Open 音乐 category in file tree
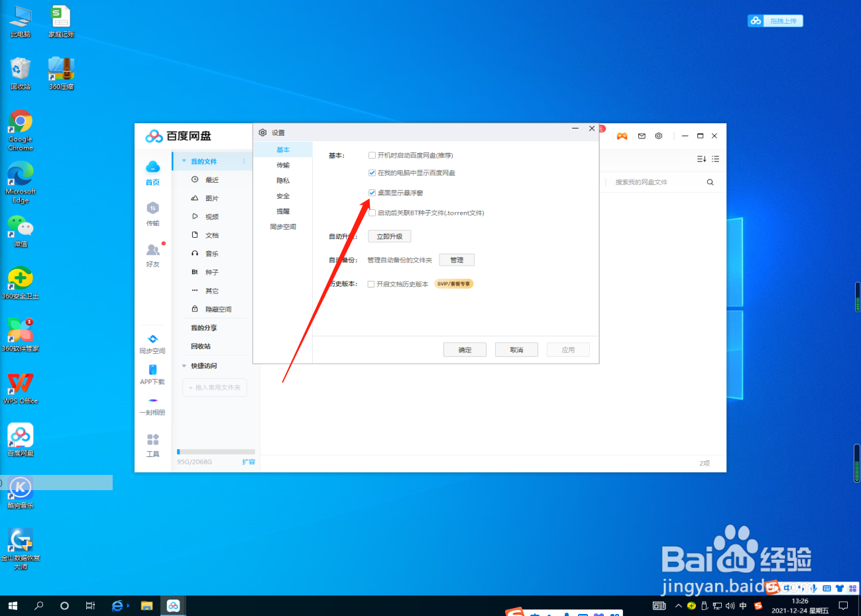This screenshot has width=861, height=616. (x=212, y=254)
